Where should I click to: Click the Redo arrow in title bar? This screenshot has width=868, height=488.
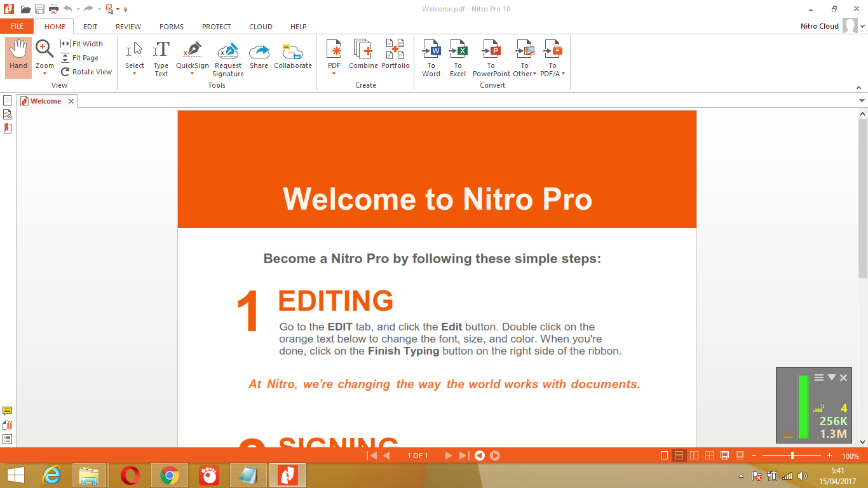(x=88, y=9)
